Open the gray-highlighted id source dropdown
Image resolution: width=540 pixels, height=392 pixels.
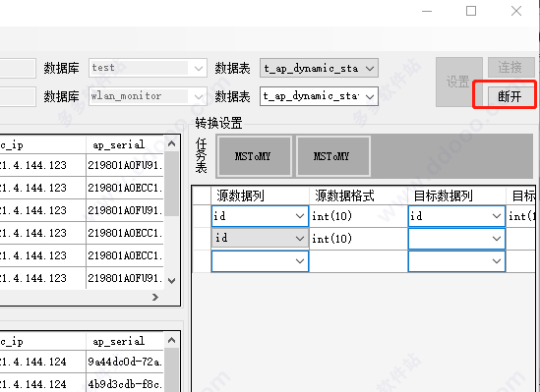click(x=260, y=239)
